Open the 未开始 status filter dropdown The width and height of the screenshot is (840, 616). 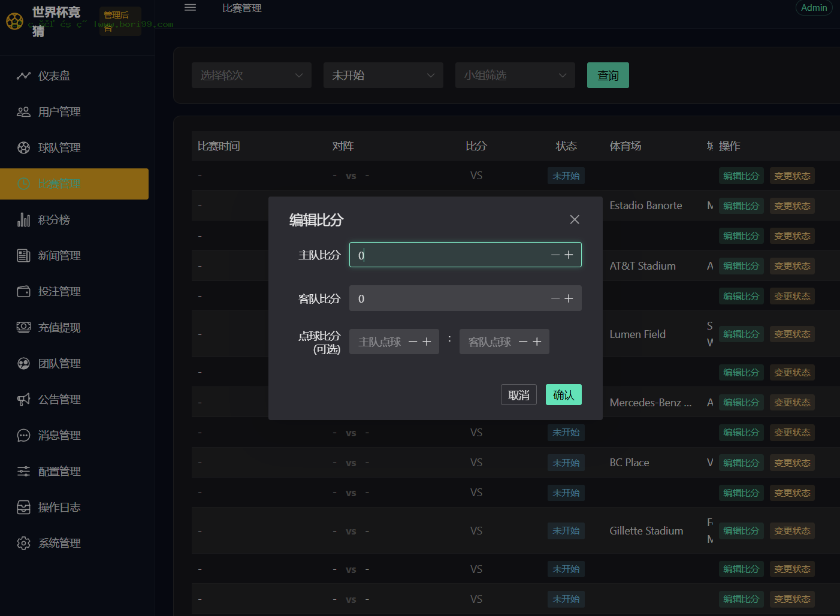click(383, 76)
